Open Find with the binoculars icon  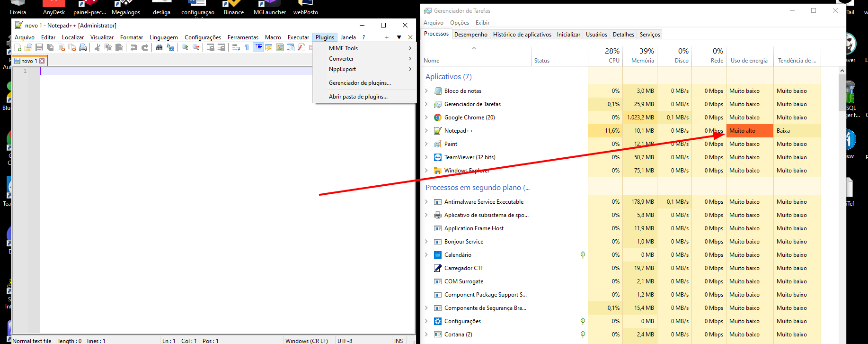pyautogui.click(x=159, y=47)
